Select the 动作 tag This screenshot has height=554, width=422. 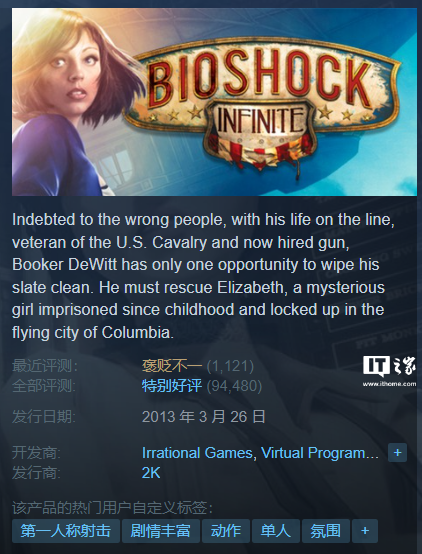(x=225, y=531)
